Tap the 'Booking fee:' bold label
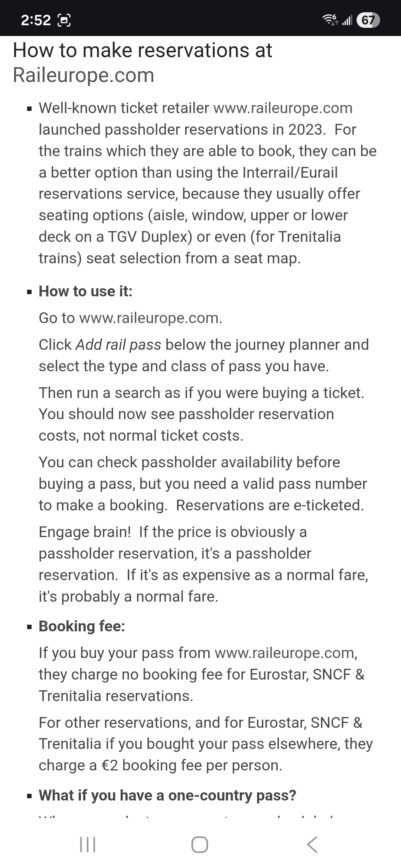This screenshot has height=868, width=401. click(82, 626)
